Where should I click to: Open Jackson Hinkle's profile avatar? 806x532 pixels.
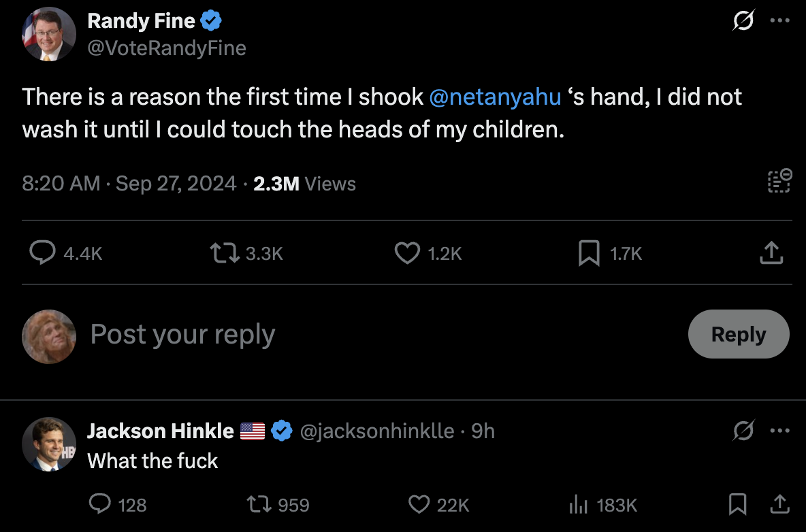click(48, 444)
